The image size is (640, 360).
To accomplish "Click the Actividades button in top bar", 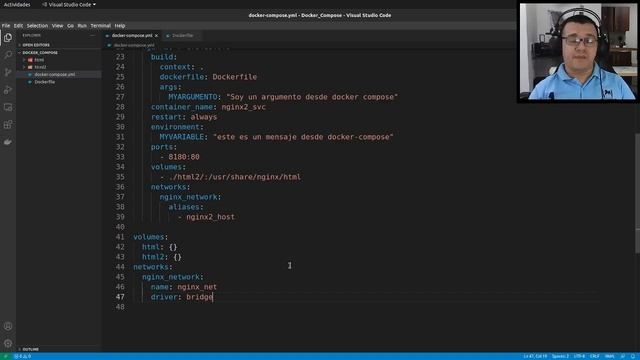I will 17,4.
